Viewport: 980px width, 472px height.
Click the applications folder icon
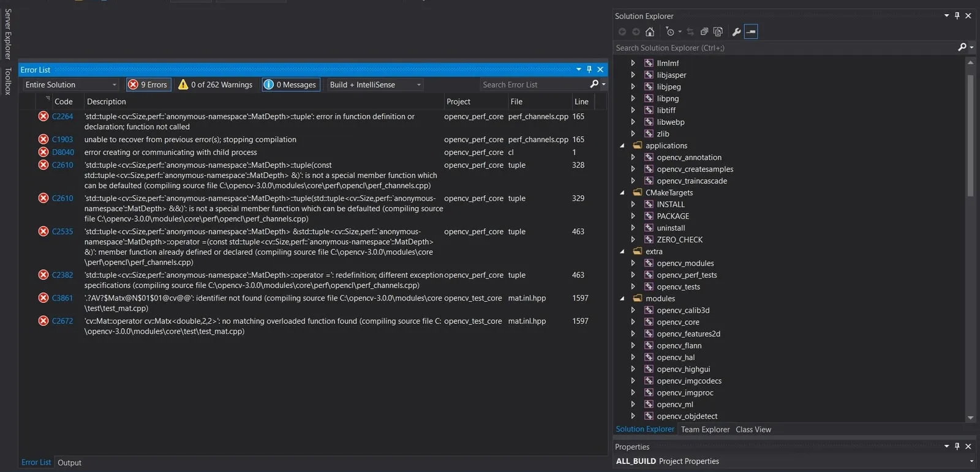[x=638, y=146]
